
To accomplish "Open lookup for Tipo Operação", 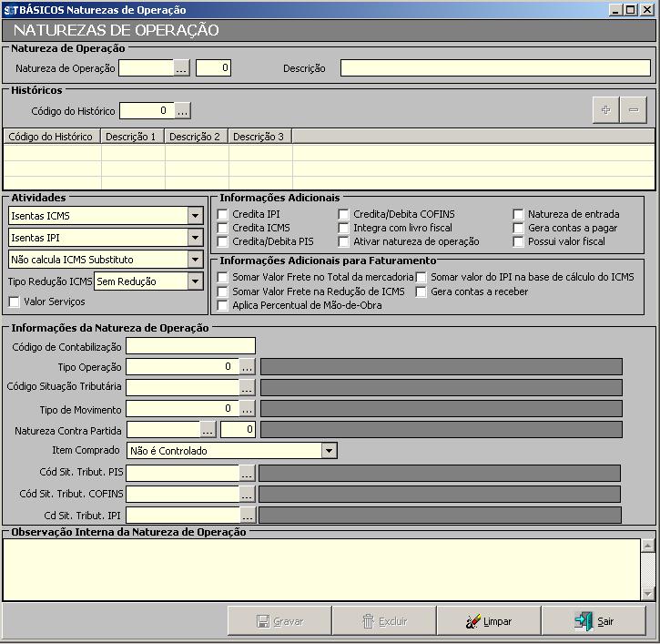I will 247,366.
